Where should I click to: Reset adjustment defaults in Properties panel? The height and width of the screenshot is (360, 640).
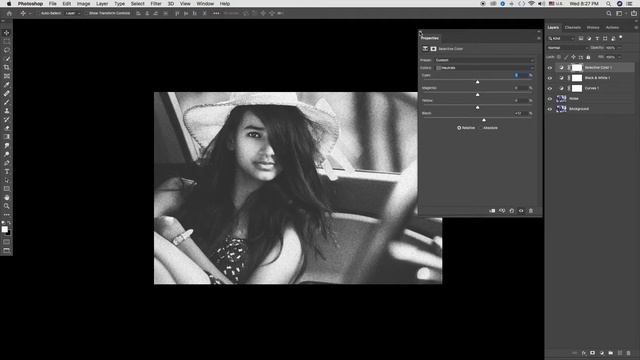pyautogui.click(x=511, y=211)
